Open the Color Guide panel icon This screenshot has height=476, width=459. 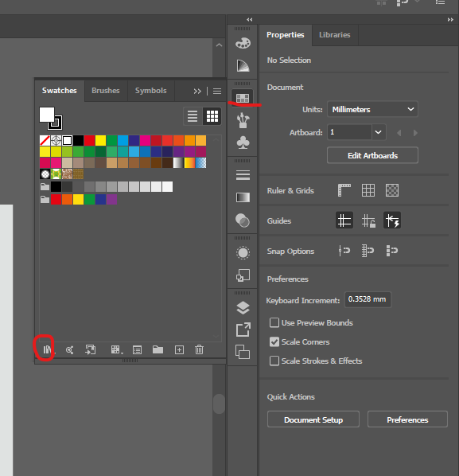[243, 65]
